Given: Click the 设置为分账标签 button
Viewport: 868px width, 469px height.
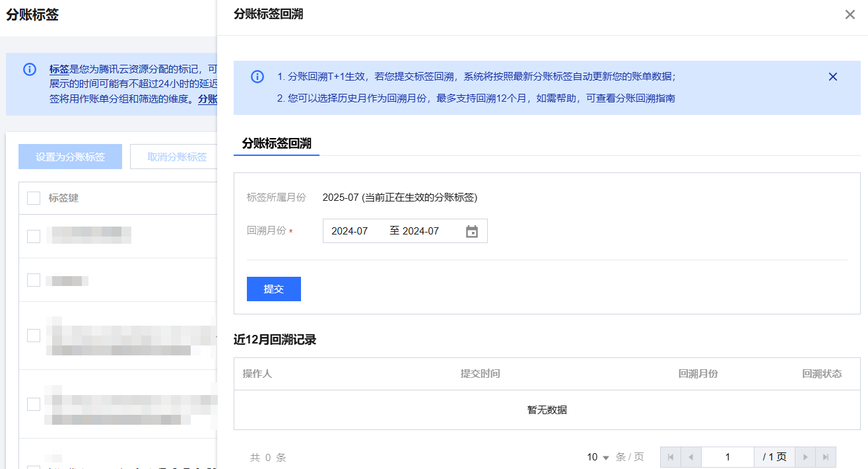Looking at the screenshot, I should [x=70, y=157].
